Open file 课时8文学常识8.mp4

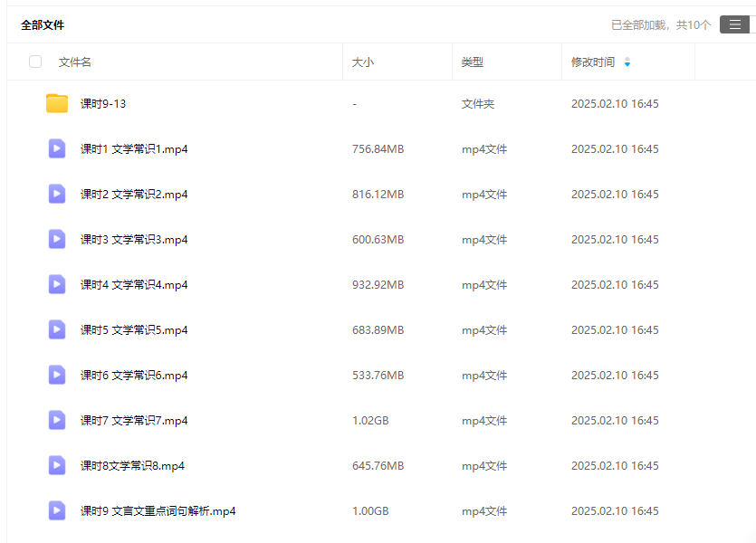point(132,466)
